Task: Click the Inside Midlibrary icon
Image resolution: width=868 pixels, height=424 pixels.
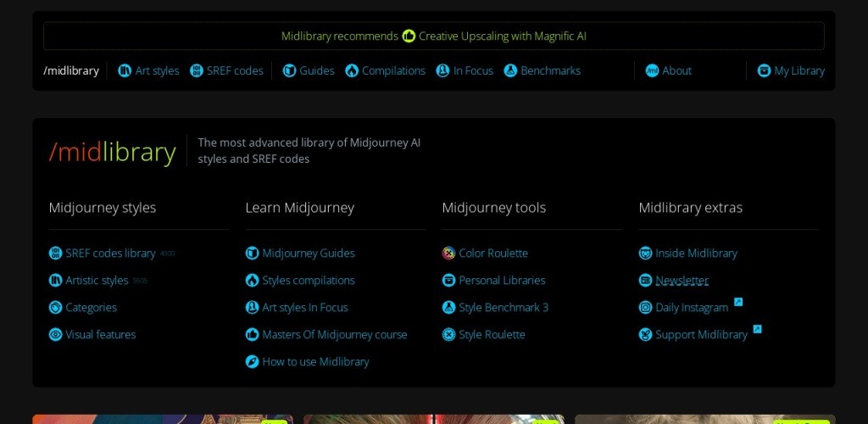Action: click(x=646, y=254)
